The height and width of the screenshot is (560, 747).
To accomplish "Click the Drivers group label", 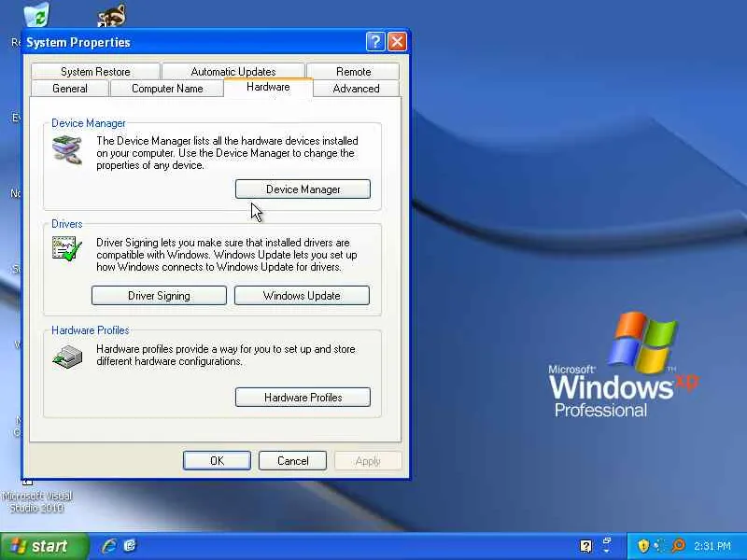I will [x=66, y=224].
